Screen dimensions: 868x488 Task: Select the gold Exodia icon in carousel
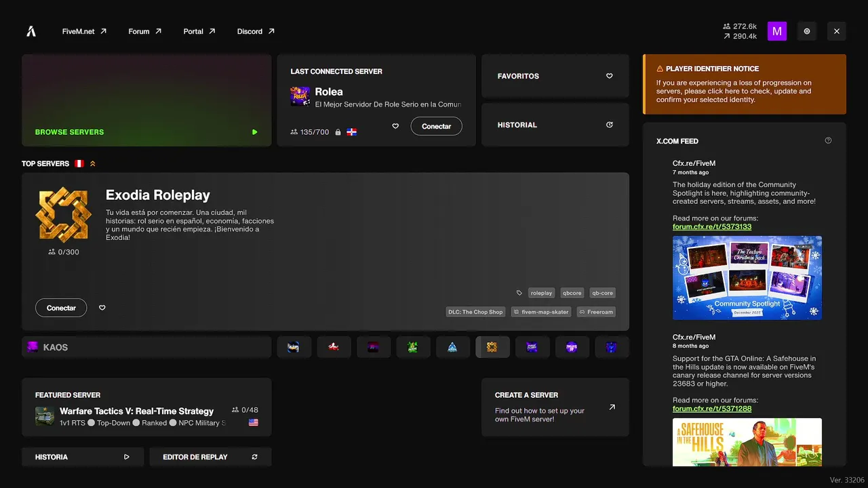tap(492, 347)
